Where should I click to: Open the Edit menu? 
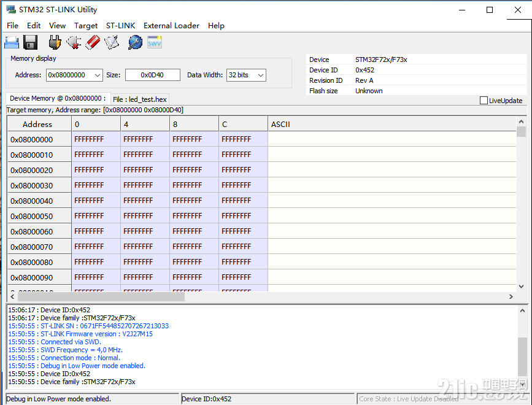tap(34, 25)
